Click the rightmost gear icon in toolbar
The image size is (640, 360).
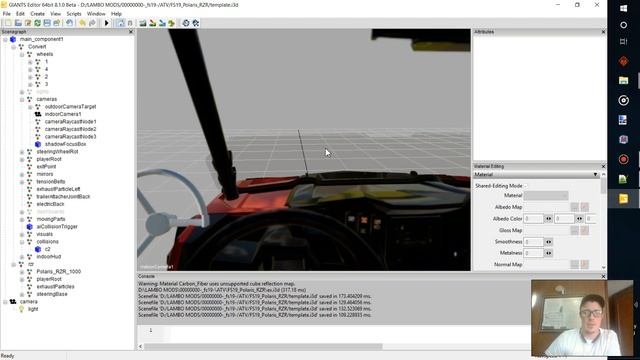(196, 23)
